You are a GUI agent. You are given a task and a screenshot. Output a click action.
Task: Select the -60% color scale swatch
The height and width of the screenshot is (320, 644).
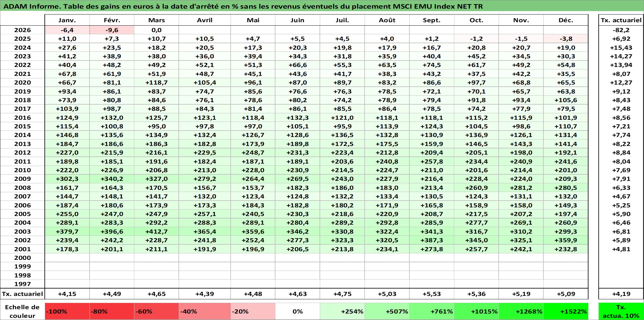157,311
